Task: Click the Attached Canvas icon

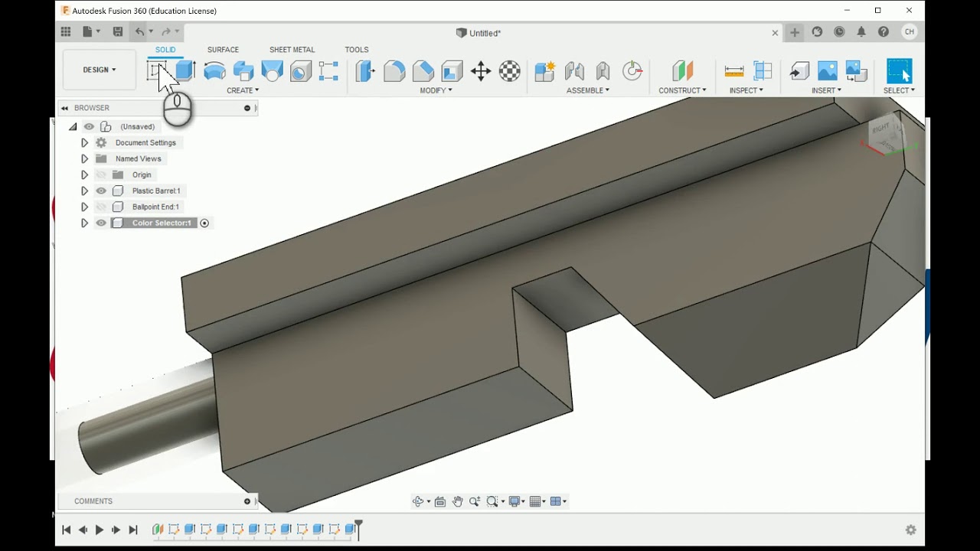Action: click(x=856, y=71)
